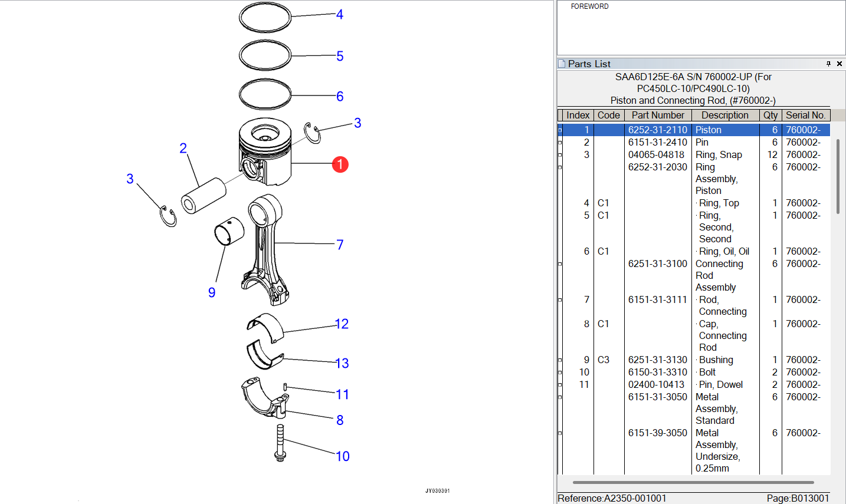Select red callout 1 on the piston
The image size is (846, 504).
[x=340, y=164]
